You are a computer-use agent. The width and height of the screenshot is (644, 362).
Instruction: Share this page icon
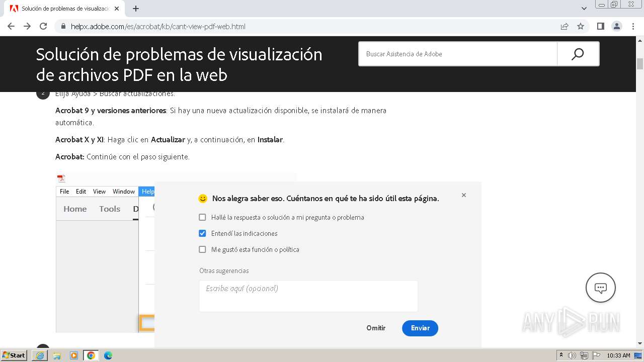(x=565, y=26)
